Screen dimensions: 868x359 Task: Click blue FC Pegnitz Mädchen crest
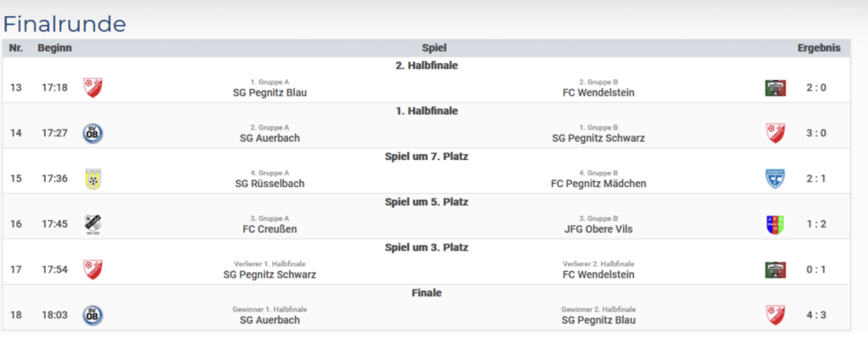click(x=775, y=179)
